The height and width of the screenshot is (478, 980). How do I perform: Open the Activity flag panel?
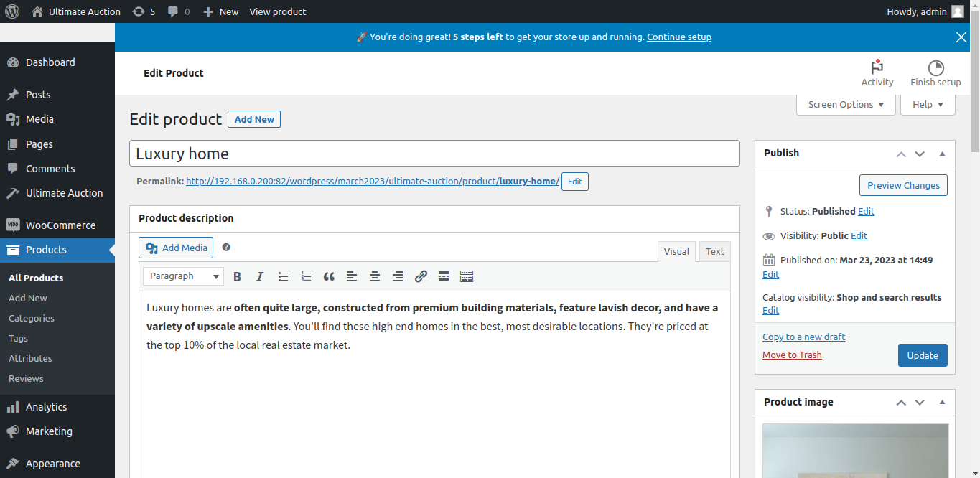tap(877, 73)
